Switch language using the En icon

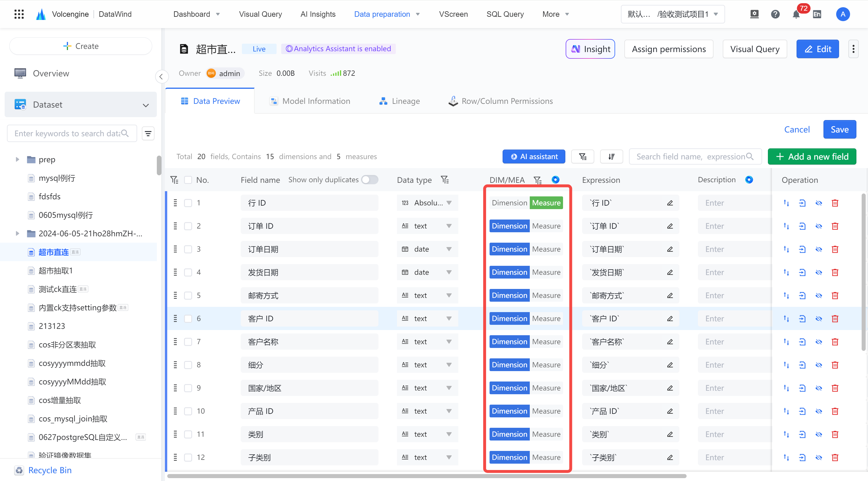(x=817, y=14)
